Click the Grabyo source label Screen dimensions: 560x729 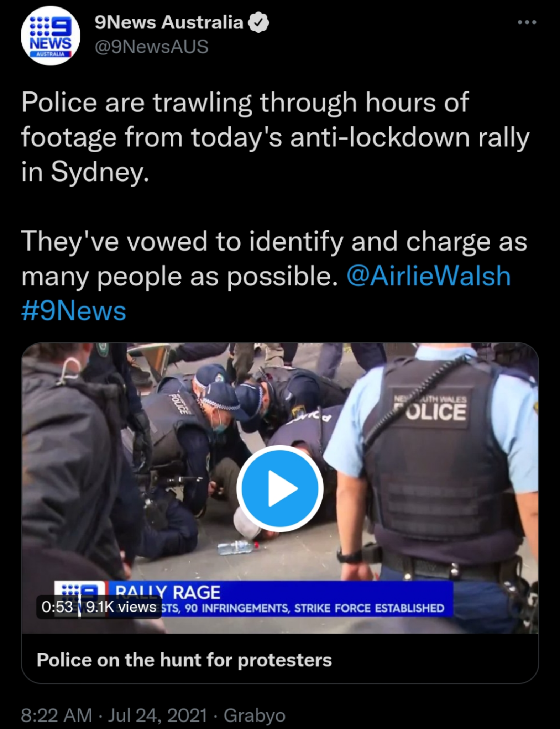tap(255, 715)
